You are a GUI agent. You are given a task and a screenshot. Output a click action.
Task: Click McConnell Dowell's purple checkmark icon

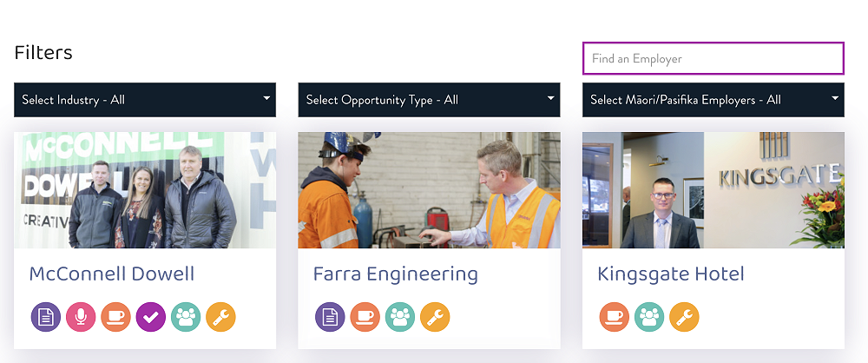(150, 317)
